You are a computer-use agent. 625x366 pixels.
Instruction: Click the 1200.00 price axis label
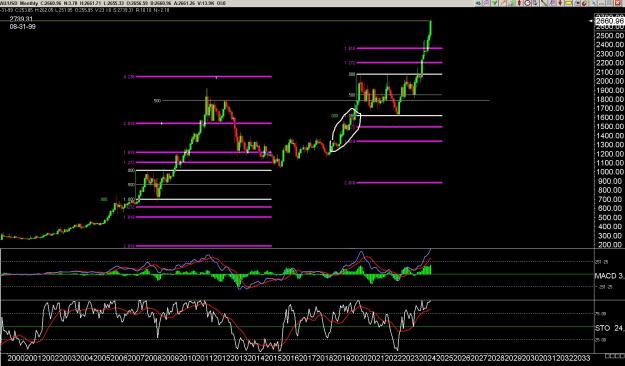click(x=610, y=154)
